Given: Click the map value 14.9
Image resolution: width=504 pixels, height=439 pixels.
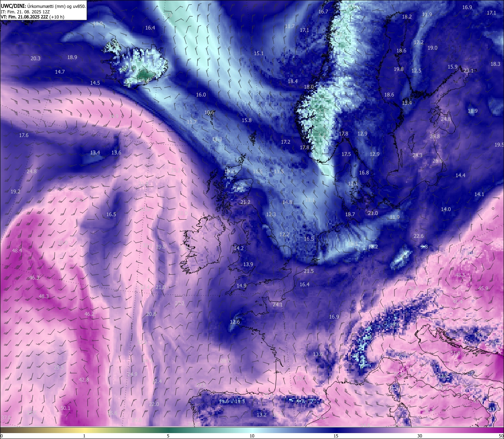Looking at the screenshot, I should (x=241, y=285).
